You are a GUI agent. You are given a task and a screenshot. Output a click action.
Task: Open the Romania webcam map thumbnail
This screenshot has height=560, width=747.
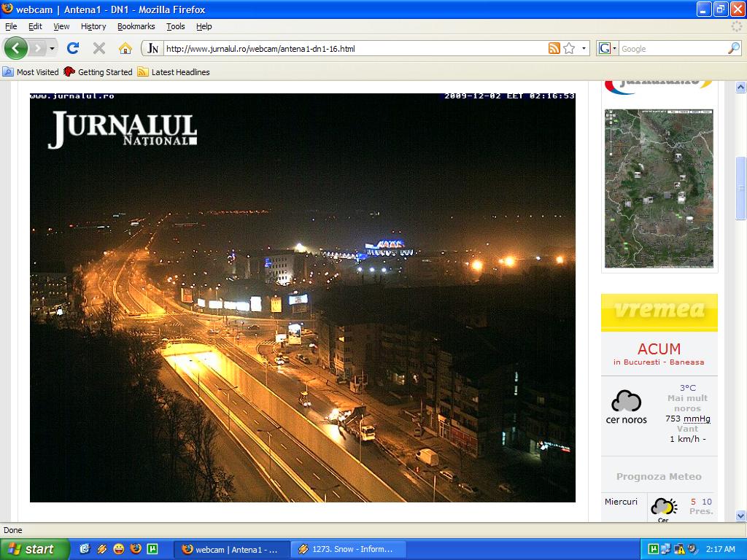coord(659,189)
